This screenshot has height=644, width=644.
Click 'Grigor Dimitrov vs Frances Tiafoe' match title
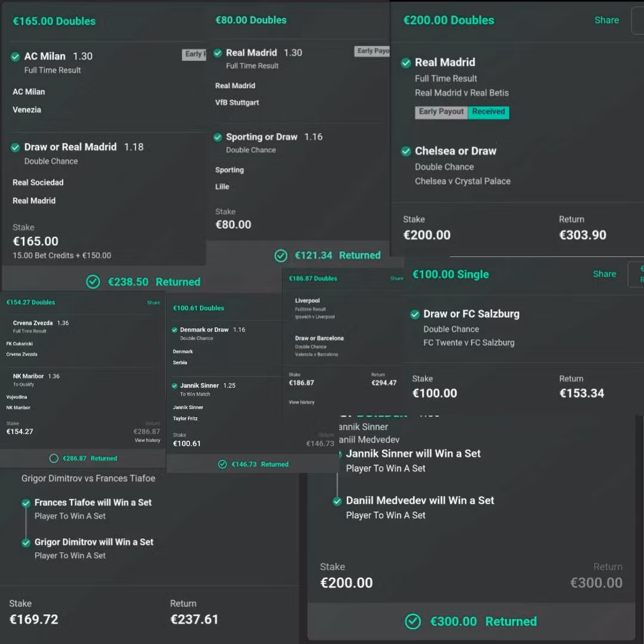coord(88,478)
